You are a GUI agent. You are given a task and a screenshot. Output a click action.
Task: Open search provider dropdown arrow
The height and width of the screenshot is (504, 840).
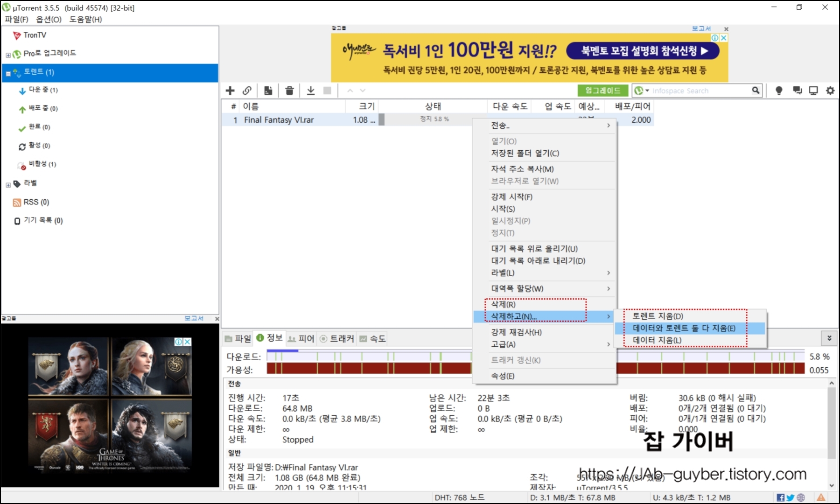point(647,91)
